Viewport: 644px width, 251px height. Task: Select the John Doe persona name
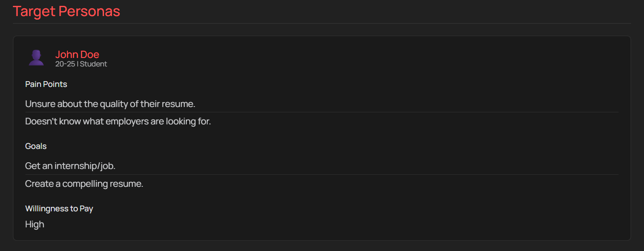tap(77, 54)
